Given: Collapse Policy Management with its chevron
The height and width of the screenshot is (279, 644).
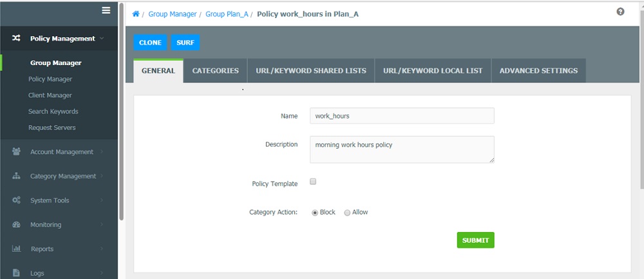Looking at the screenshot, I should click(x=102, y=38).
